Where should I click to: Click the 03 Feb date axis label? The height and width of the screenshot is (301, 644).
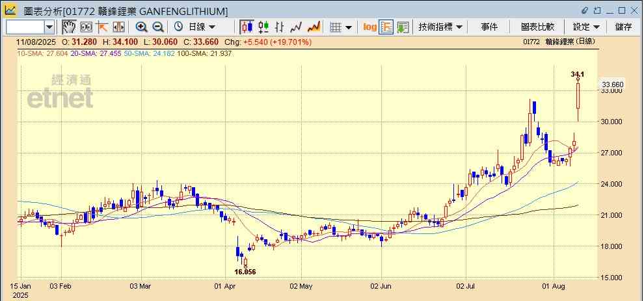(61, 285)
